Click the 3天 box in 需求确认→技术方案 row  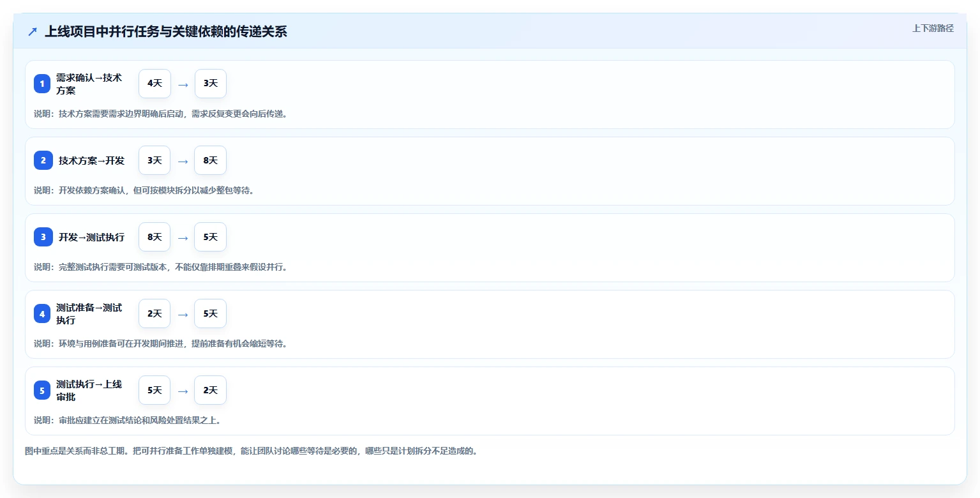click(x=211, y=84)
